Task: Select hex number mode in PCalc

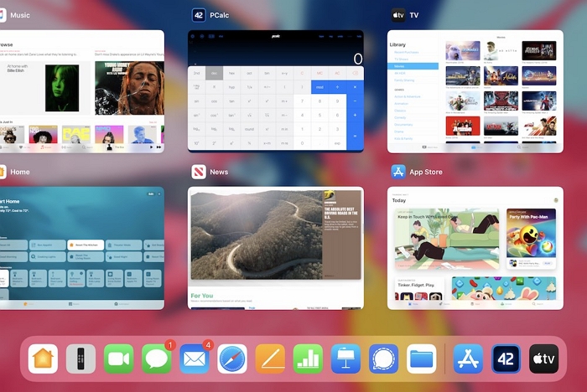Action: pos(231,74)
